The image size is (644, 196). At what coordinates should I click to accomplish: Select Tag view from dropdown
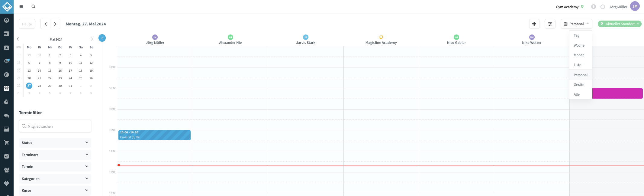[581, 35]
